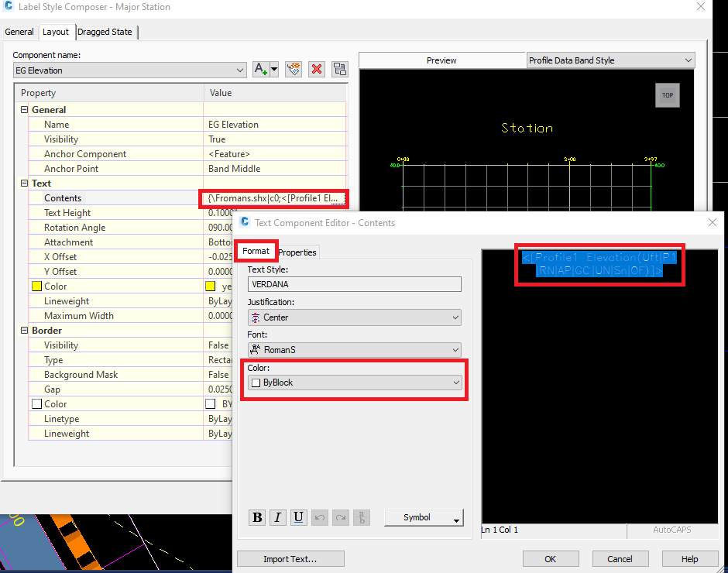The height and width of the screenshot is (573, 728).
Task: Toggle the yellow Color checkbox for Text
Action: click(x=36, y=286)
